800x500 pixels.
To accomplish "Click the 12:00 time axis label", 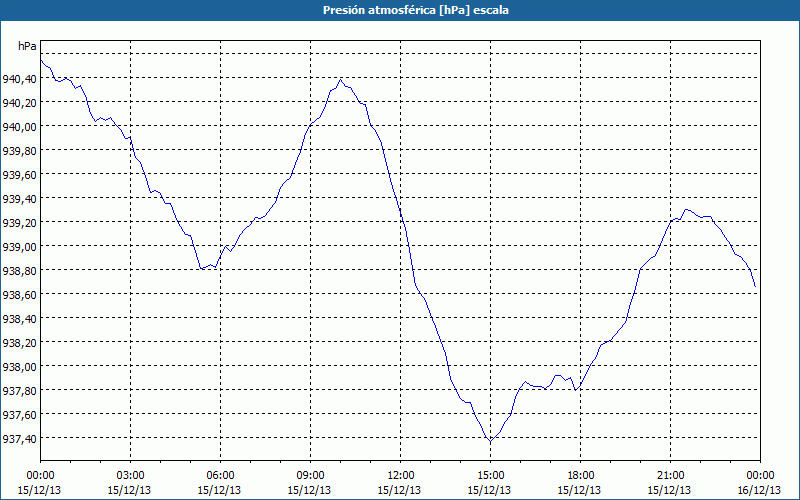I will [x=401, y=476].
